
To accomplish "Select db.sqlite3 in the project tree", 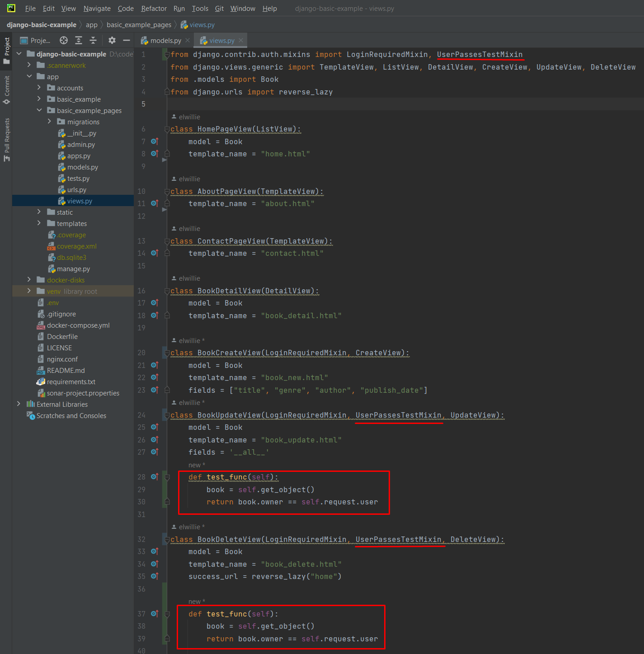I will (72, 257).
